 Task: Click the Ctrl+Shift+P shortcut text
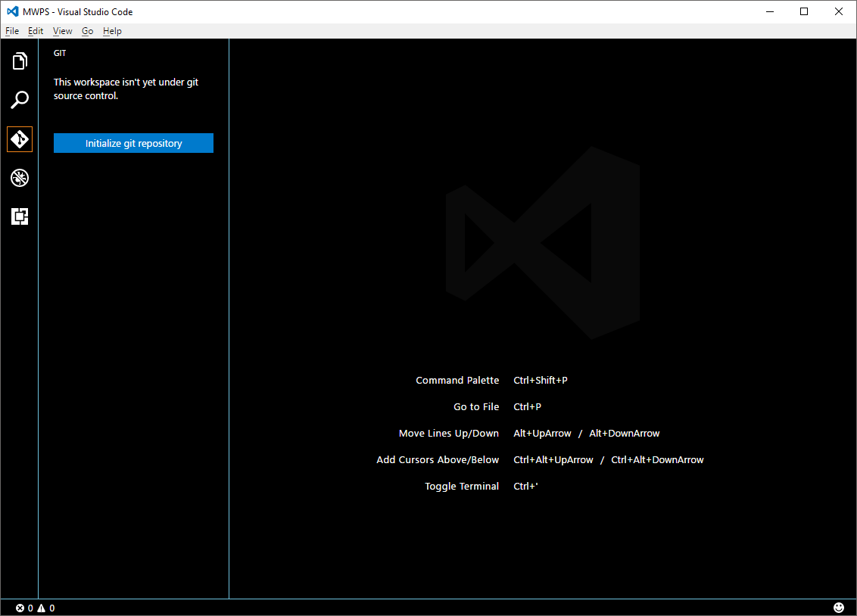[x=541, y=380]
